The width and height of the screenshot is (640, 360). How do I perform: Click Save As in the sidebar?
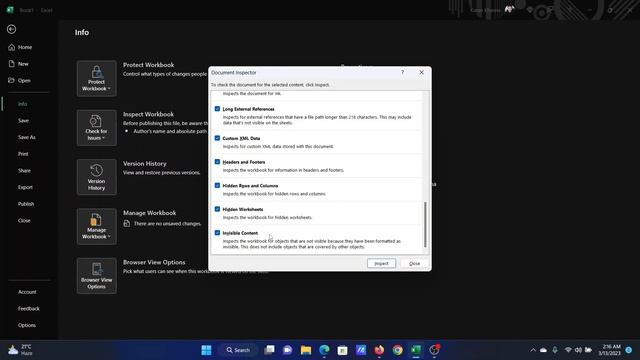pyautogui.click(x=27, y=137)
